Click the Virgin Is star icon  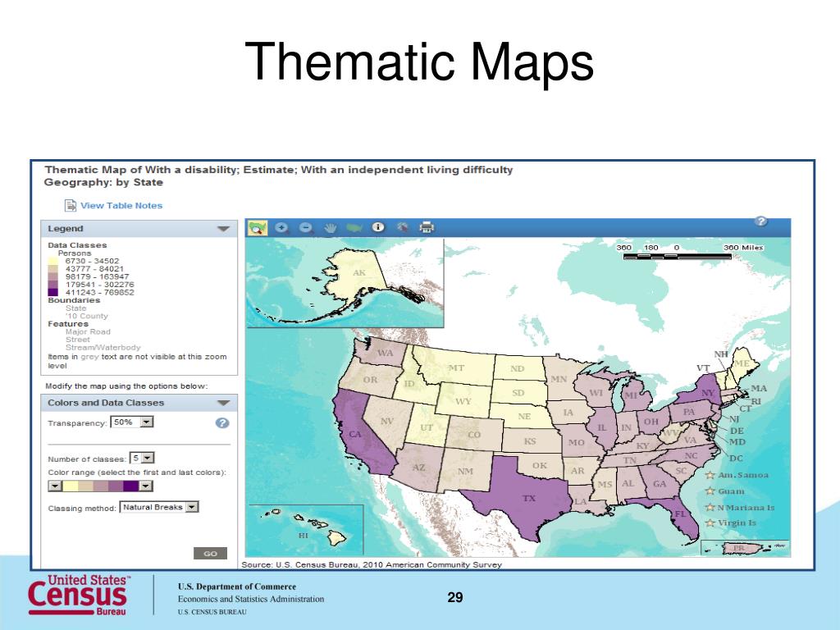(x=710, y=523)
